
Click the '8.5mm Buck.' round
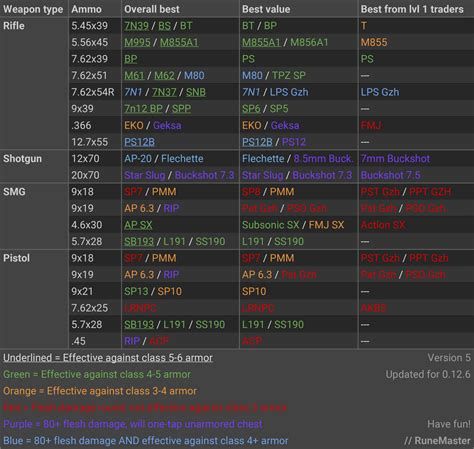point(323,158)
